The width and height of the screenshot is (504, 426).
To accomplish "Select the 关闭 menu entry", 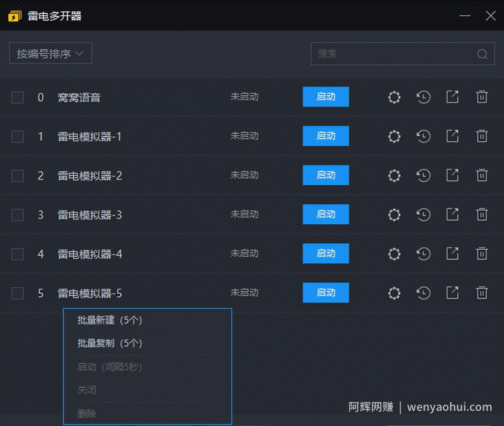I will point(87,390).
